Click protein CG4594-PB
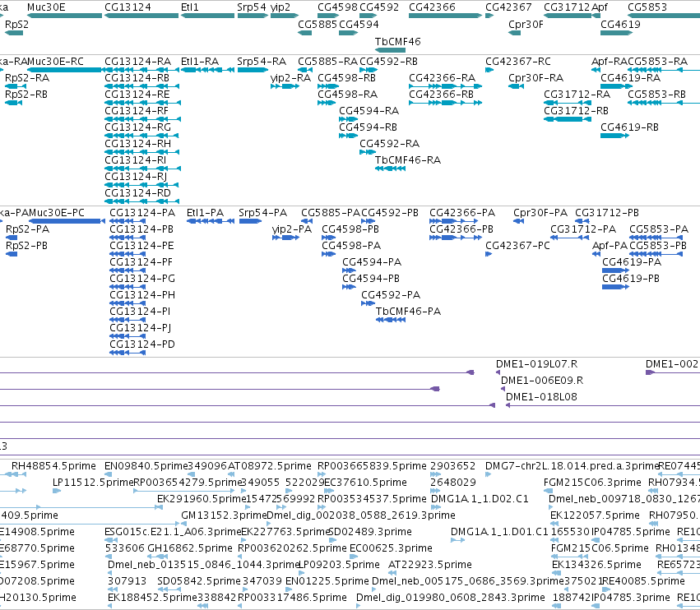The width and height of the screenshot is (700, 610). pyautogui.click(x=371, y=278)
